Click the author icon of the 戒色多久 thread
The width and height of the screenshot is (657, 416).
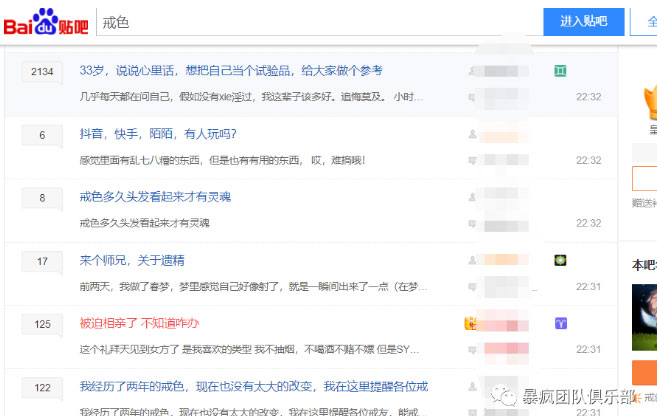pyautogui.click(x=472, y=197)
